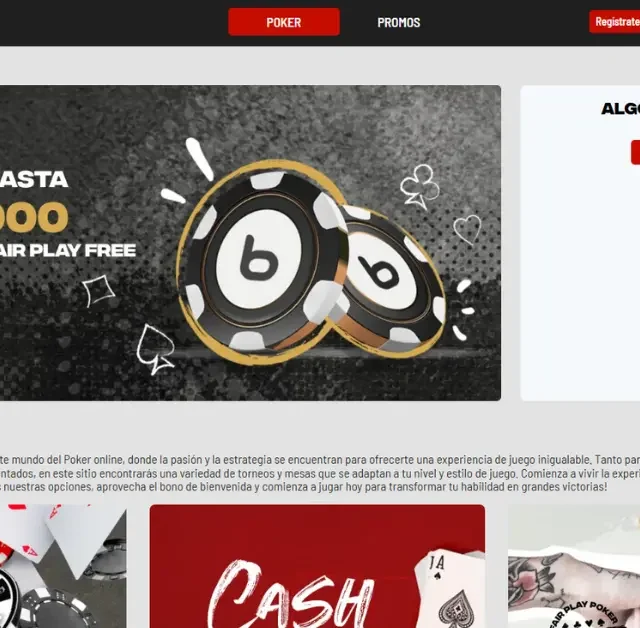The width and height of the screenshot is (640, 628).
Task: Switch to the PROMOS tab
Action: [398, 22]
